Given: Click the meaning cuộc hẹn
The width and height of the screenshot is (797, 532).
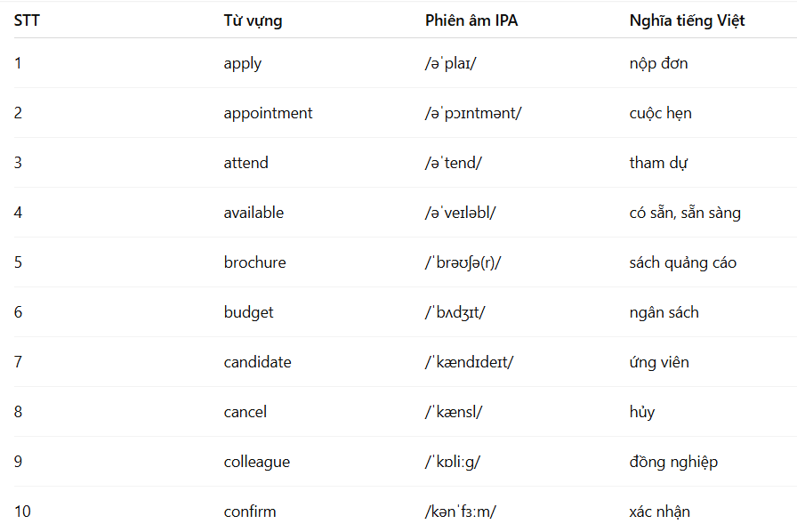Looking at the screenshot, I should (660, 113).
